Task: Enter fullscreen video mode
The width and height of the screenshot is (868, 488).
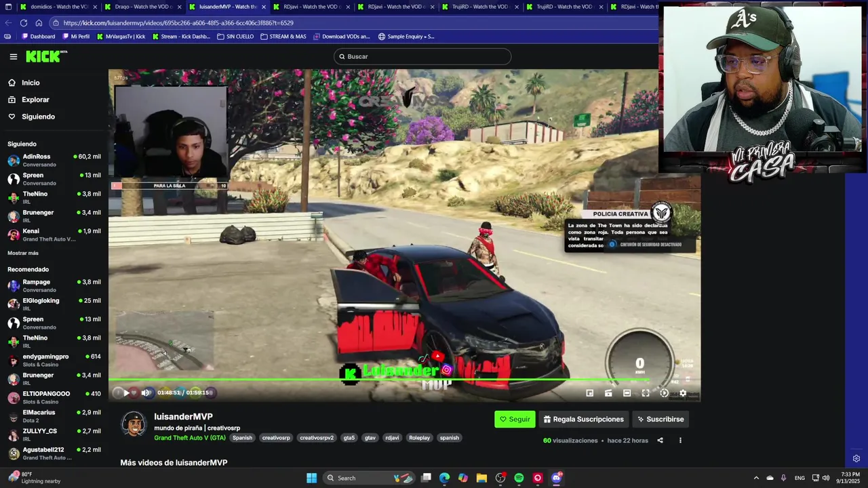Action: pyautogui.click(x=646, y=392)
